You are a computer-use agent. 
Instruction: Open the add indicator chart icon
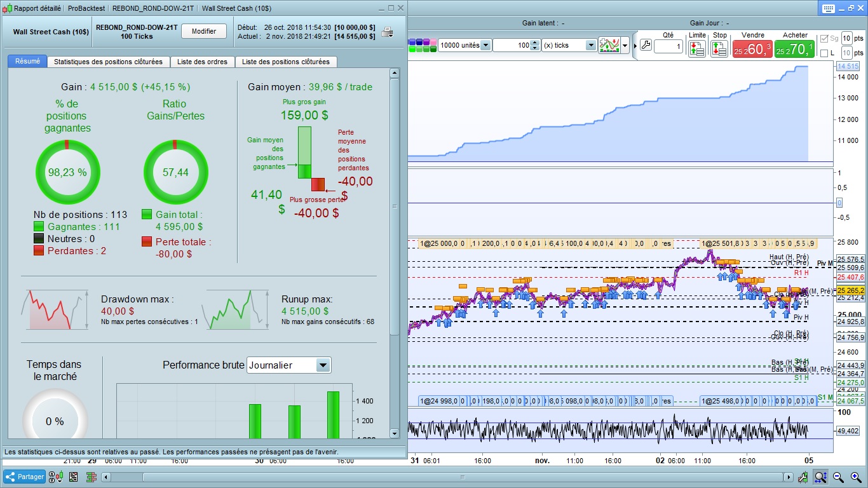(609, 46)
